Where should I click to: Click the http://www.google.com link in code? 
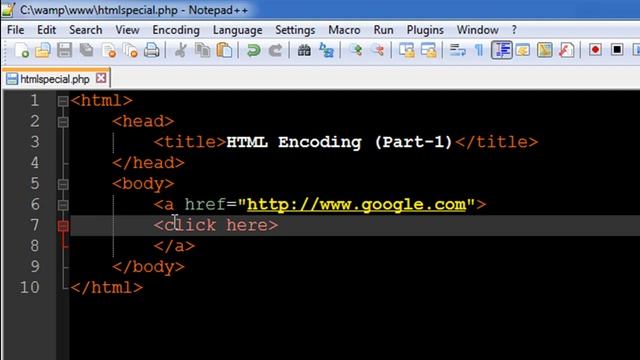tap(356, 204)
